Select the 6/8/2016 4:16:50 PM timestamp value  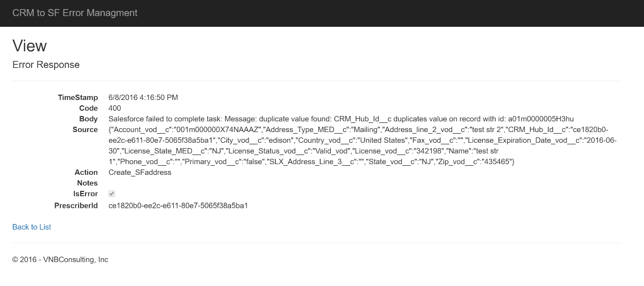point(143,97)
